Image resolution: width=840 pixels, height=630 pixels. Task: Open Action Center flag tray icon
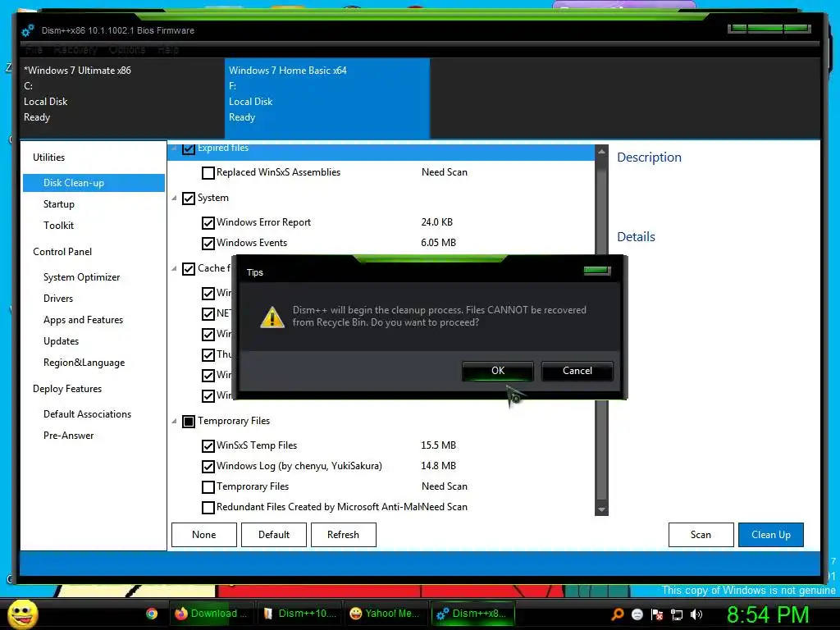point(657,614)
